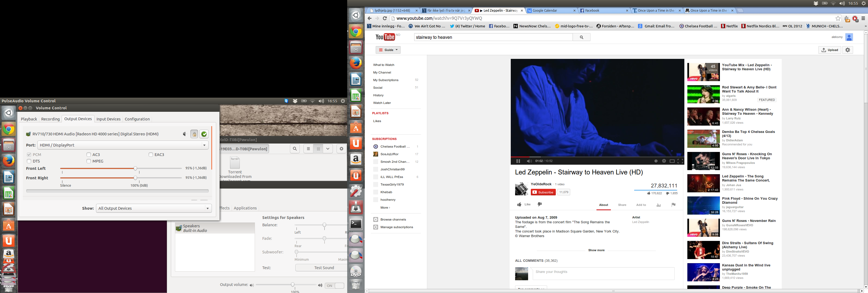Open the YouTube settings gear next to Upload
Screen dimensions: 868x293
click(x=848, y=50)
